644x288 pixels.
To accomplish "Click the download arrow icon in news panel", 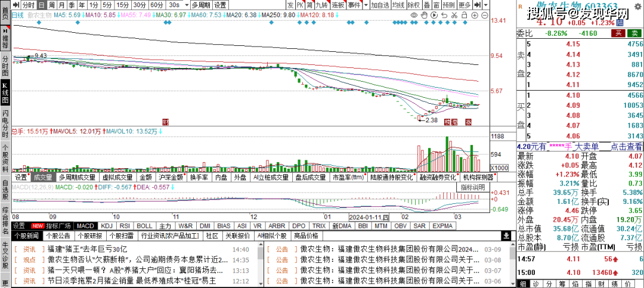I will tap(506, 236).
